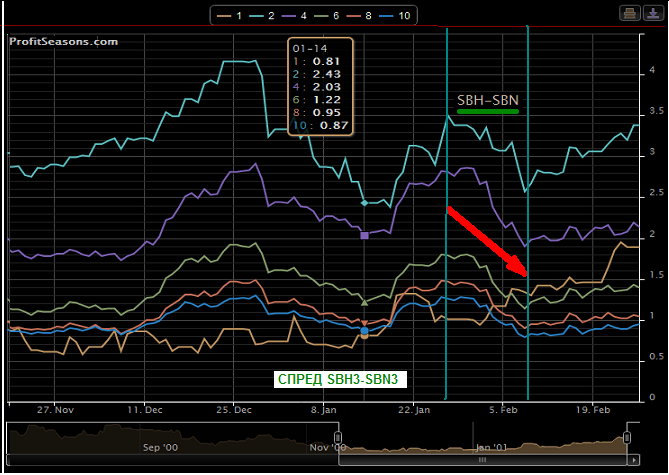Toggle series 1 in the legend

click(229, 16)
